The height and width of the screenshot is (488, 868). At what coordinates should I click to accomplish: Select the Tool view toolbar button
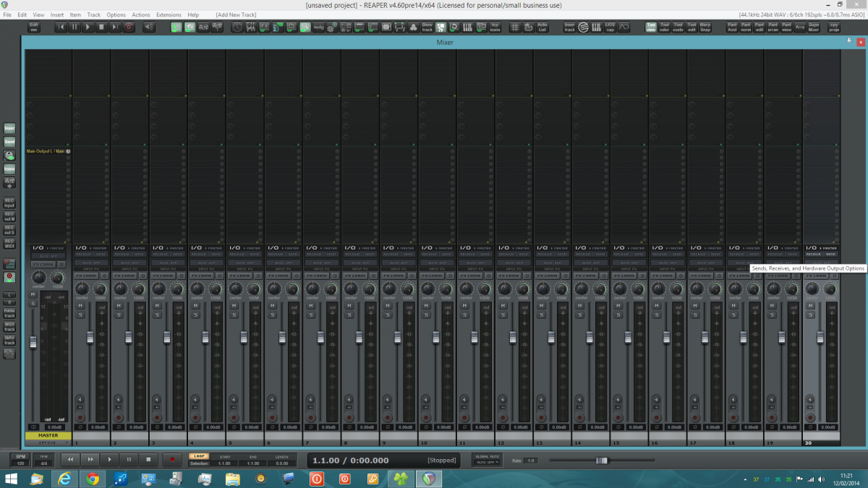[651, 27]
